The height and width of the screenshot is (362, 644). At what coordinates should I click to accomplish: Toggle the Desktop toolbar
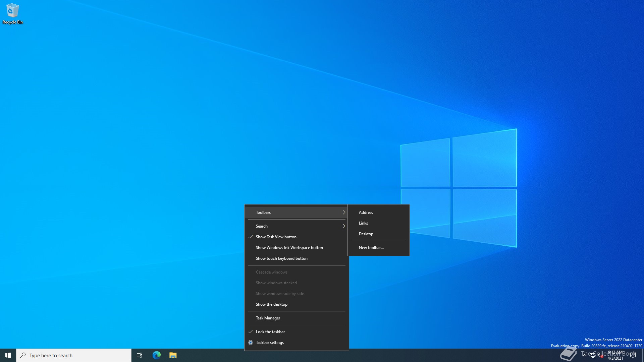pyautogui.click(x=378, y=234)
